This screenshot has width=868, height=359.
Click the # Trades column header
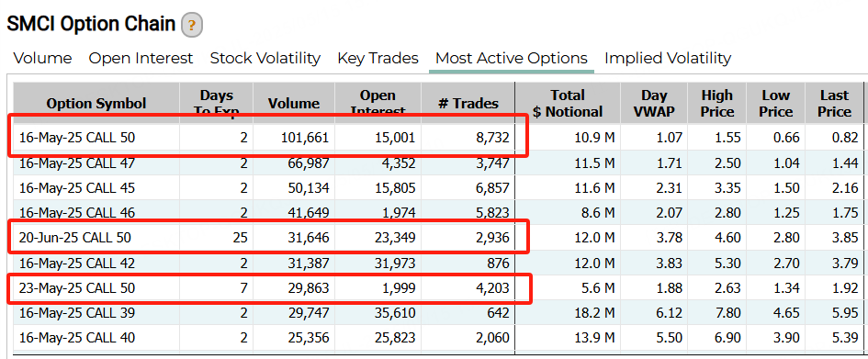click(x=468, y=104)
